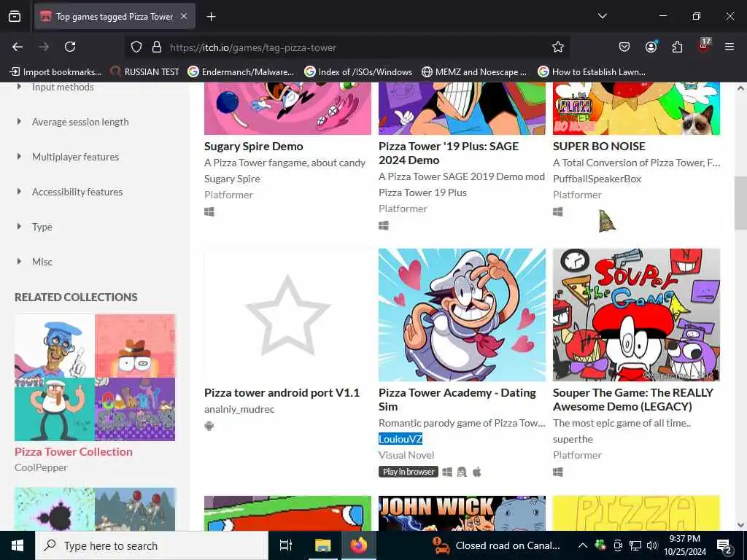Open Souper The Game REALLY Awesome Demo title
The width and height of the screenshot is (747, 560).
click(632, 400)
